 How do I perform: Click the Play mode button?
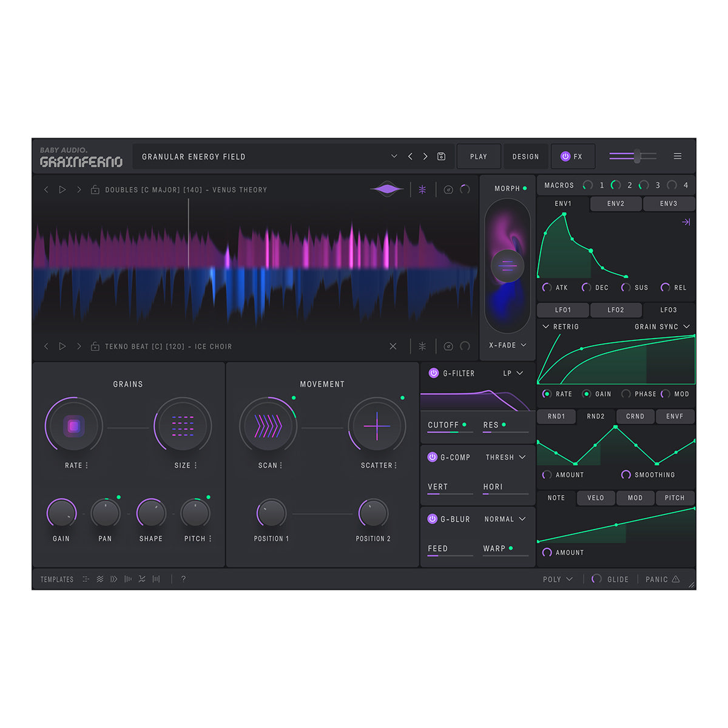pos(478,157)
